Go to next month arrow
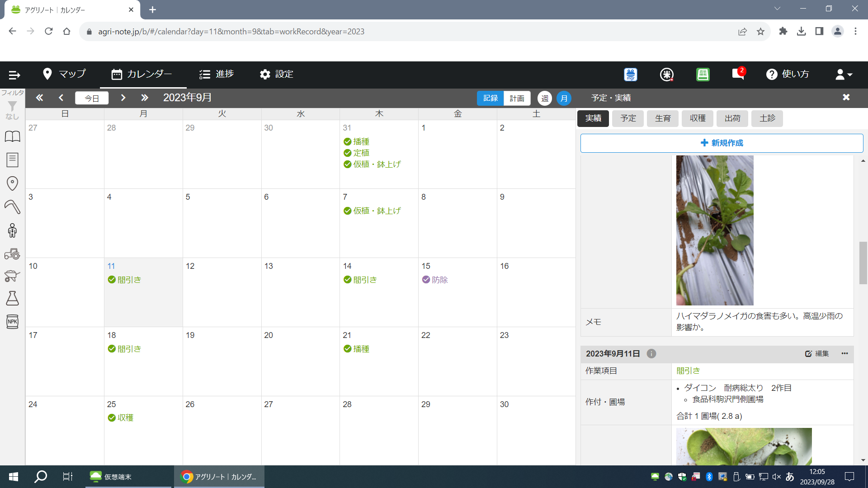The height and width of the screenshot is (488, 868). click(123, 98)
